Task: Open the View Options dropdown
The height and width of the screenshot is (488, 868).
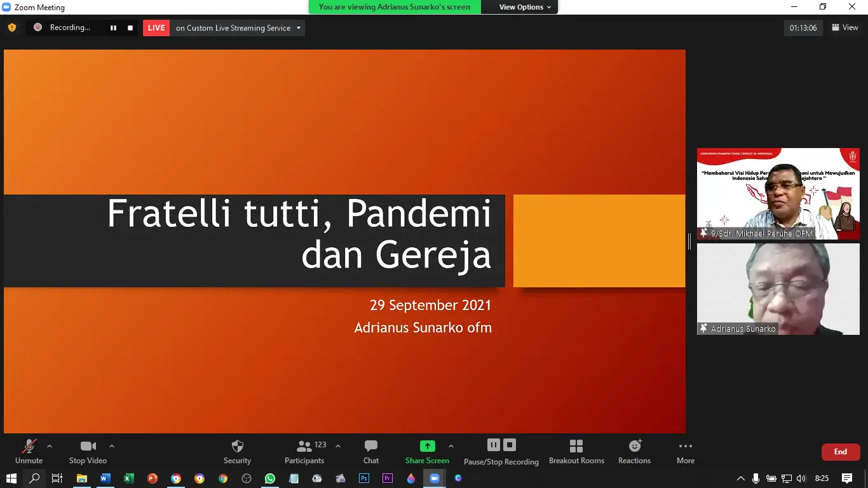Action: click(520, 7)
